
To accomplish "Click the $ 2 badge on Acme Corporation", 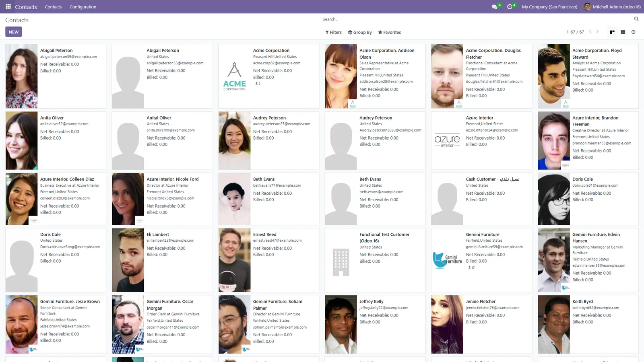I will 258,84.
